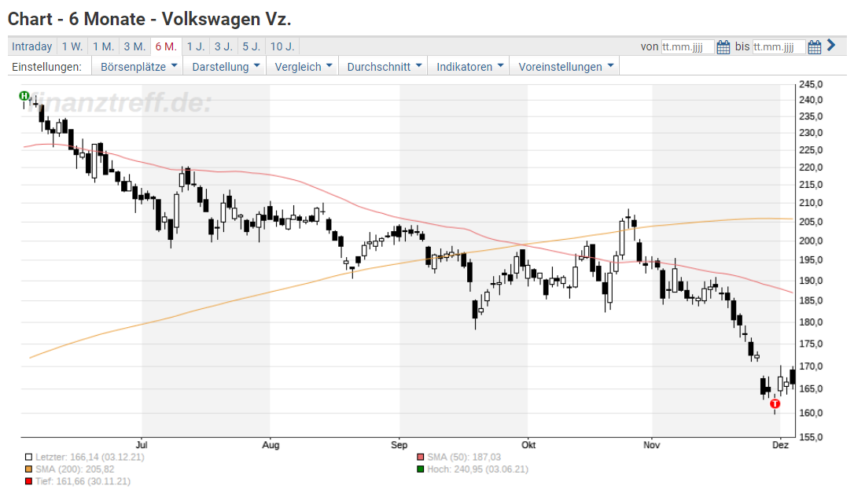Click the red T low marker
Image resolution: width=854 pixels, height=504 pixels.
[775, 403]
